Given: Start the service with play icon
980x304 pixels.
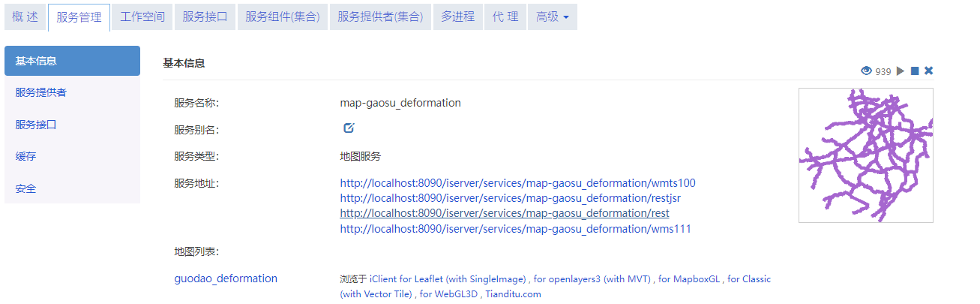Looking at the screenshot, I should [901, 71].
